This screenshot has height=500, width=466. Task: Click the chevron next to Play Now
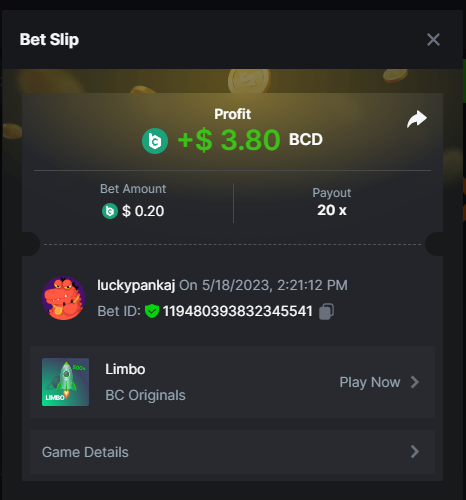click(415, 382)
